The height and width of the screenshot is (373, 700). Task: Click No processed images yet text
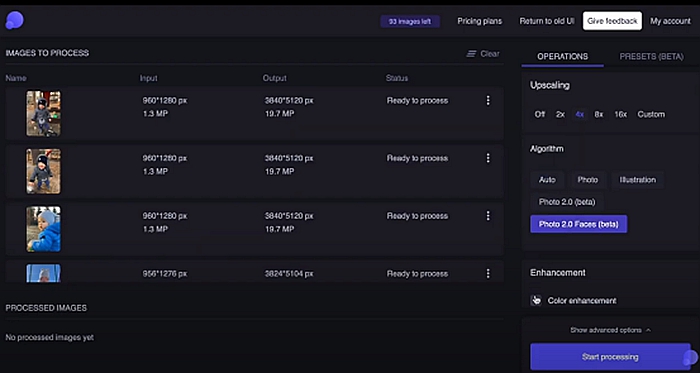pos(50,337)
